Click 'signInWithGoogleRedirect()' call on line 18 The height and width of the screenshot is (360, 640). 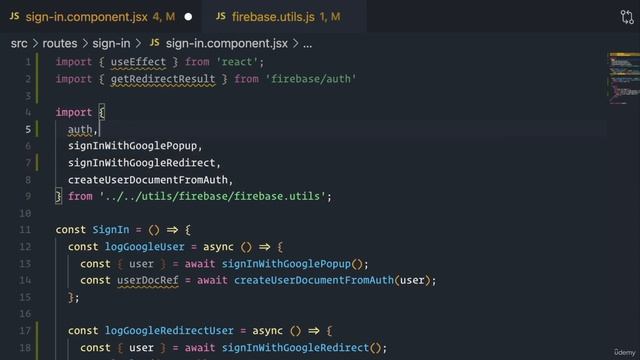(302, 348)
